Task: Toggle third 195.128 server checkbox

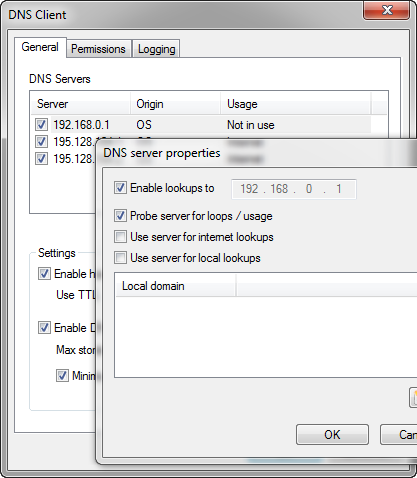Action: click(x=41, y=158)
